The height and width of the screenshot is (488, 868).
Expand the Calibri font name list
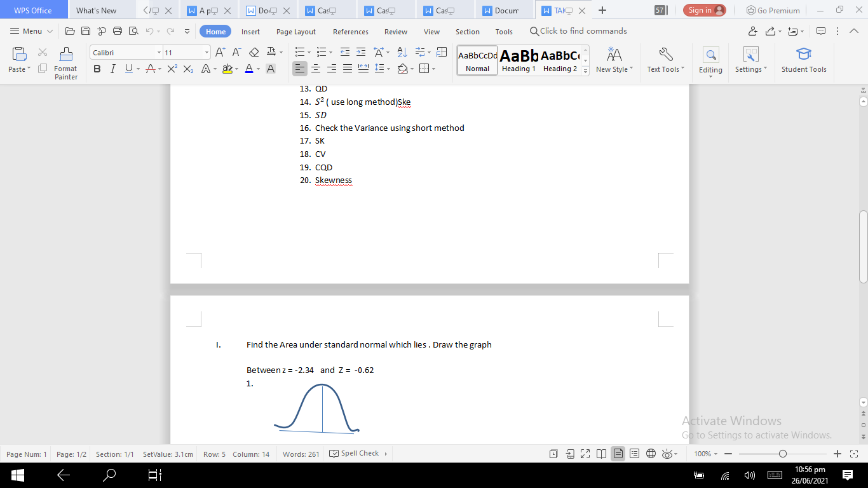point(158,52)
